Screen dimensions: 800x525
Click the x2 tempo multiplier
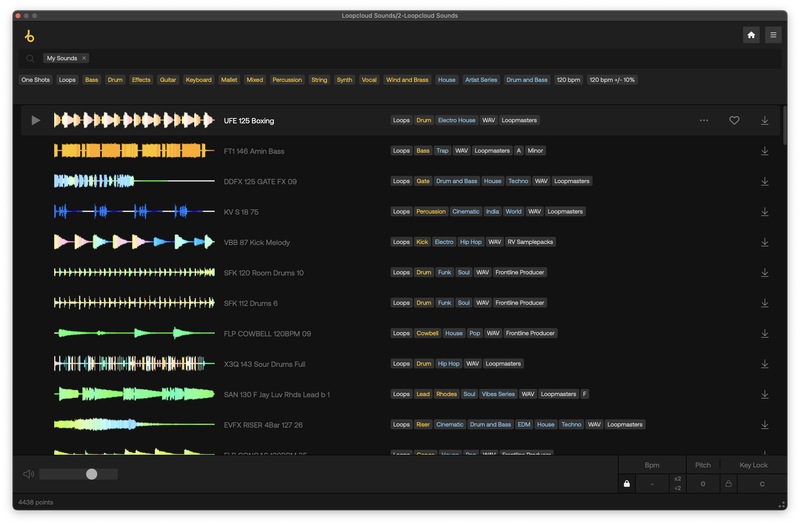pyautogui.click(x=677, y=479)
